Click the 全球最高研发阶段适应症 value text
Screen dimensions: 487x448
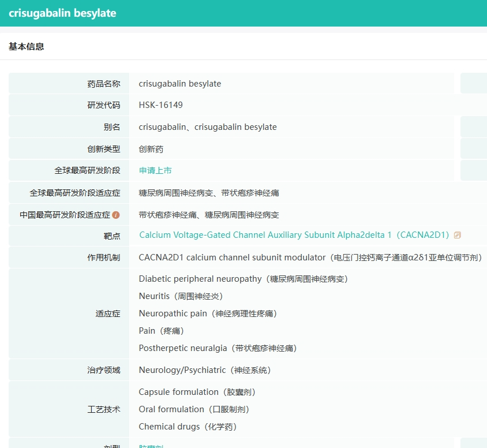click(x=209, y=193)
